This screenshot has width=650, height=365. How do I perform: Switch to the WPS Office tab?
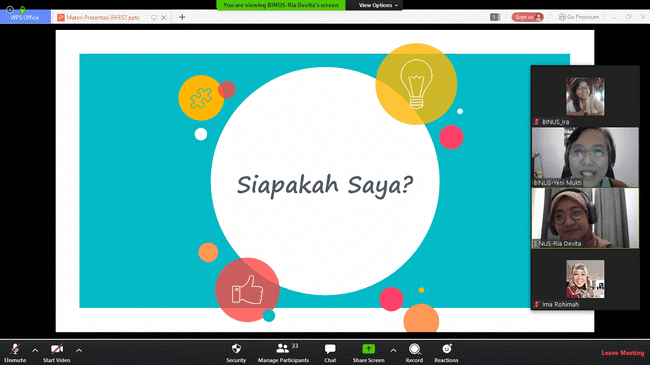25,17
